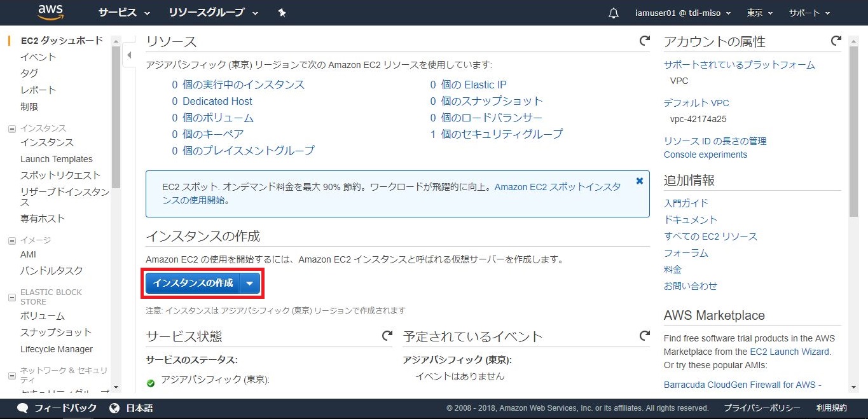Collapse the left navigation pane arrow
The image size is (868, 419).
point(129,55)
